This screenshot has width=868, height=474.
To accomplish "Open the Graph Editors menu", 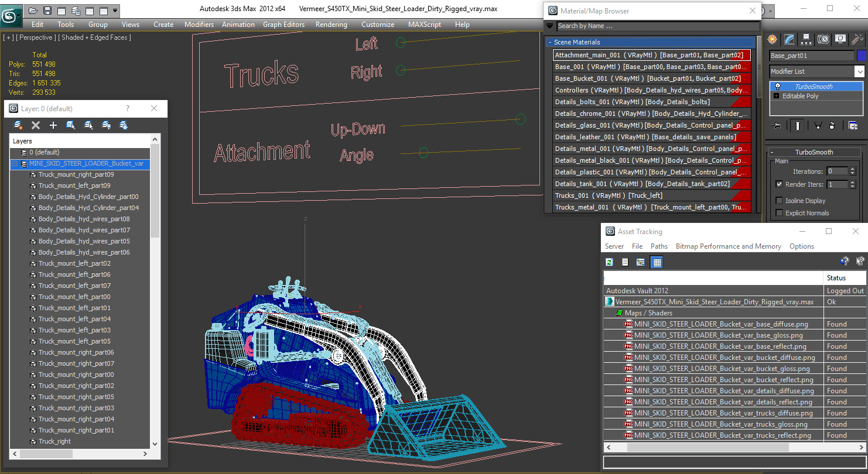I will tap(284, 25).
